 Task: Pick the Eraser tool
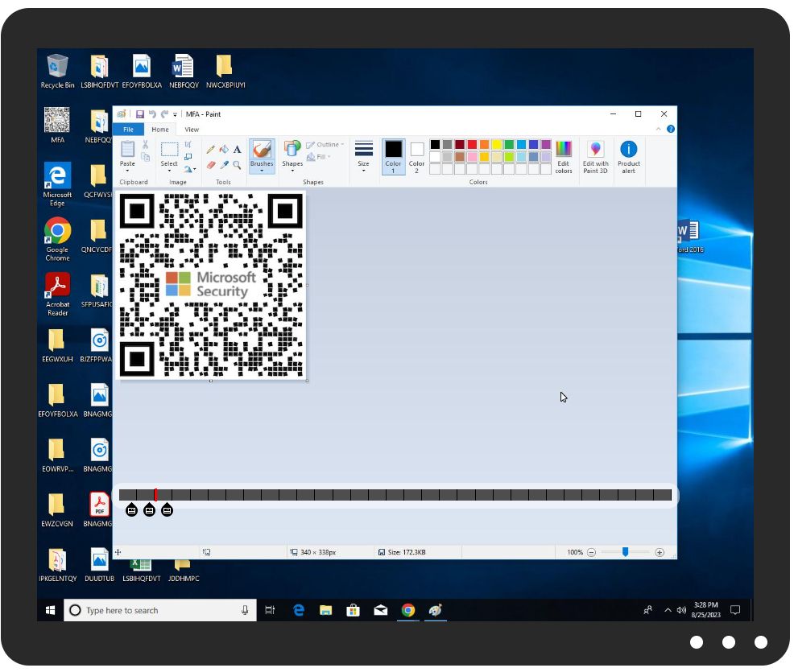[211, 165]
